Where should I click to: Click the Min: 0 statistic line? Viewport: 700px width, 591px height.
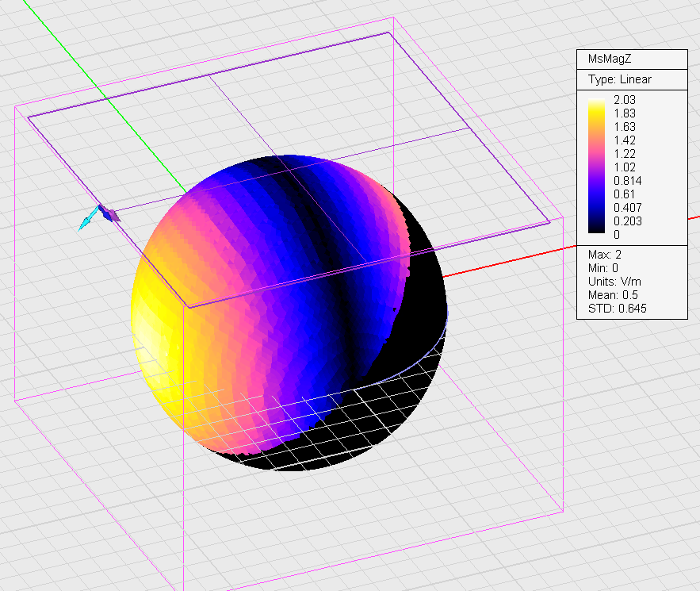point(604,268)
